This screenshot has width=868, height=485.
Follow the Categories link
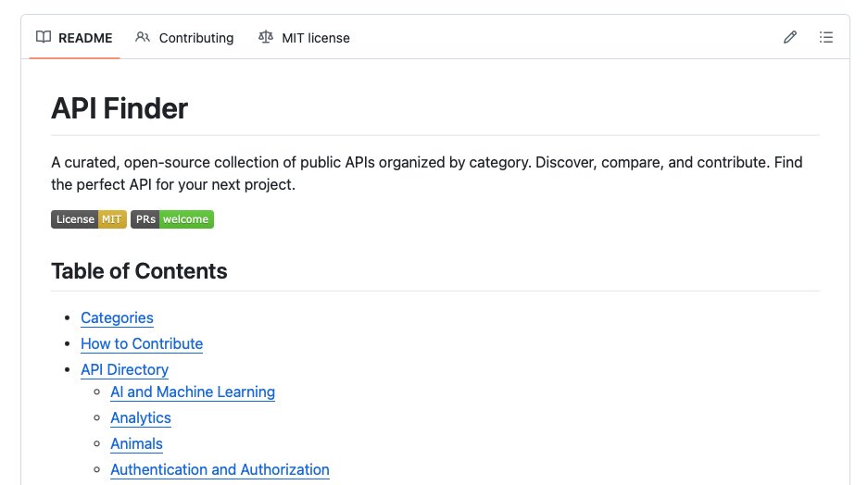click(x=117, y=318)
